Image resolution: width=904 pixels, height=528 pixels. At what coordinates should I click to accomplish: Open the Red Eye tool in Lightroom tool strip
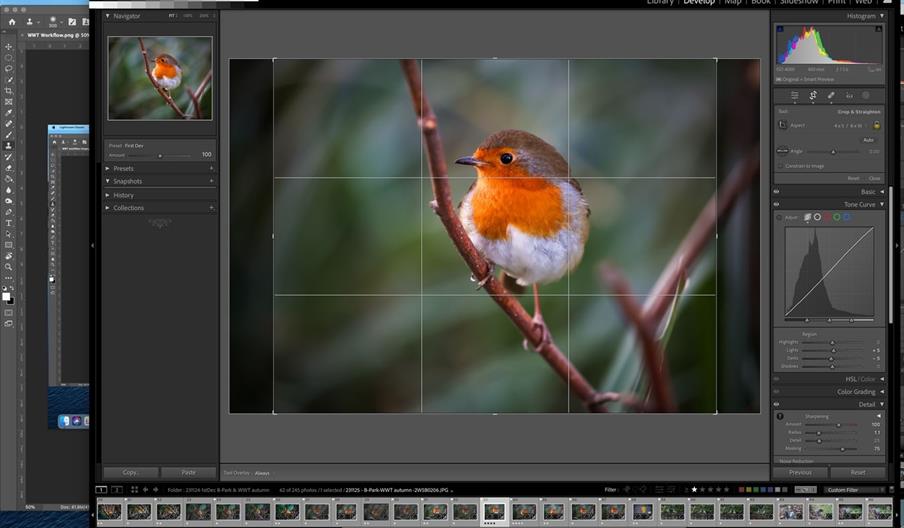[x=849, y=95]
